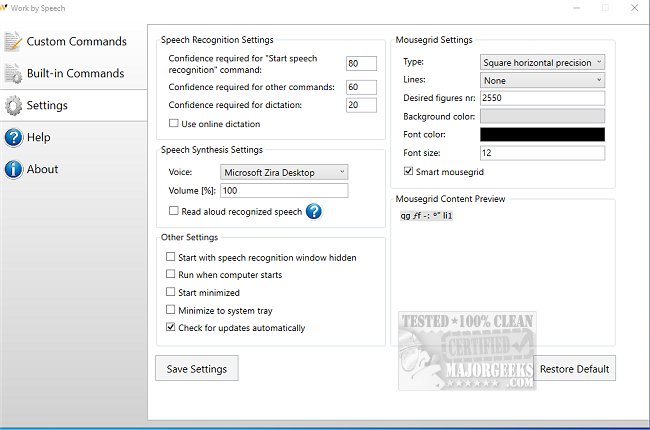Image resolution: width=650 pixels, height=430 pixels.
Task: Expand the Lines dropdown set to None
Action: tap(542, 80)
